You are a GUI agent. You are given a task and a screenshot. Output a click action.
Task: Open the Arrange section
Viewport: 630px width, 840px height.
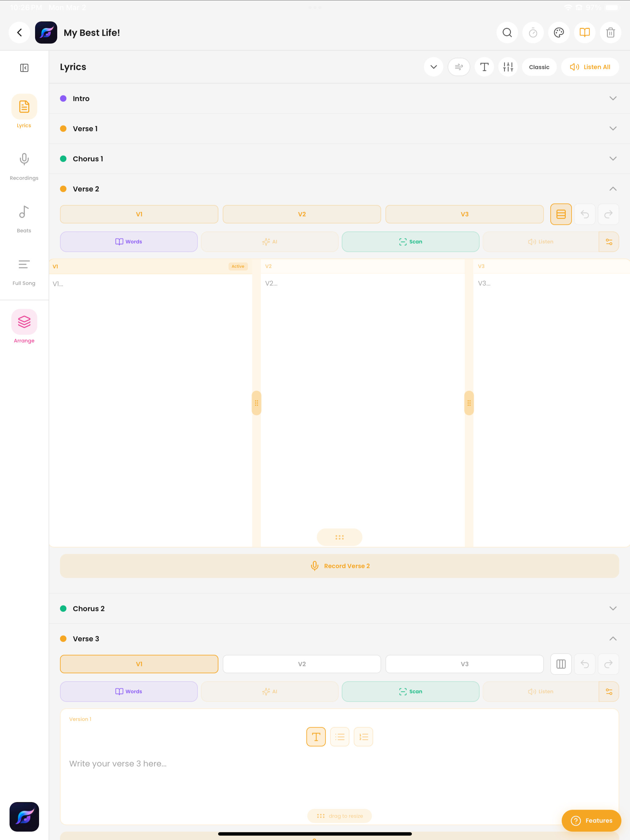(x=24, y=327)
